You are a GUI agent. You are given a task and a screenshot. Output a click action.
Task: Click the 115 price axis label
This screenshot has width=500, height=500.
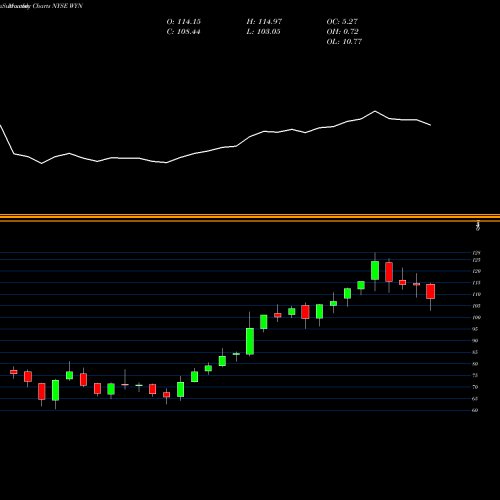476,283
